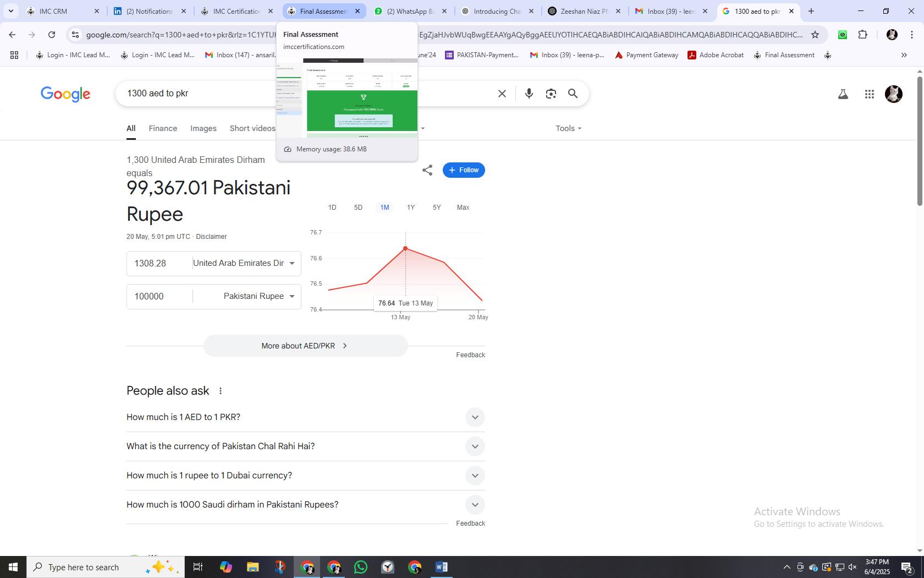This screenshot has width=924, height=578.
Task: Open Chrome three-dot menu
Action: point(912,35)
